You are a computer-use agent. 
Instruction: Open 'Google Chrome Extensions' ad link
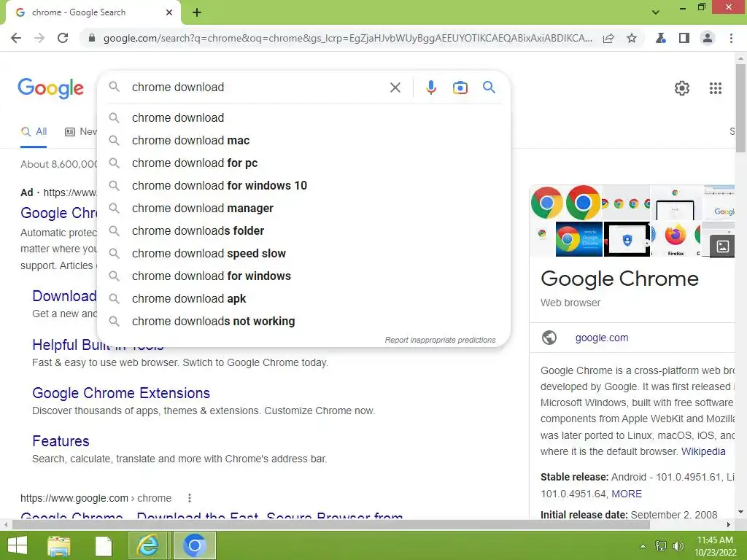click(121, 393)
